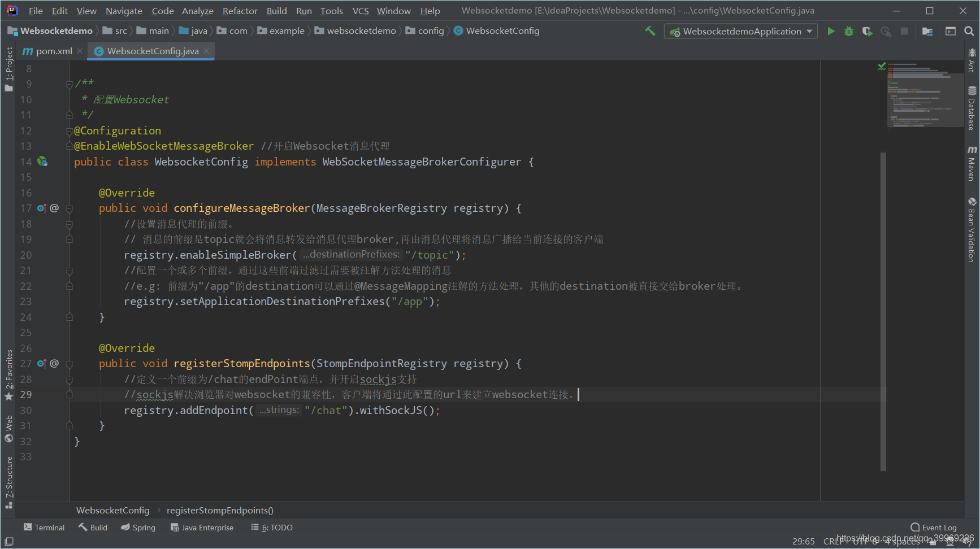Click the registerStompEndpoints() breadcrumb link
980x549 pixels.
tap(219, 510)
